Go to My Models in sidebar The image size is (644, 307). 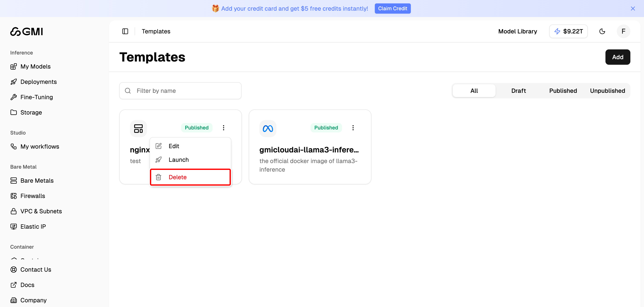coord(35,66)
